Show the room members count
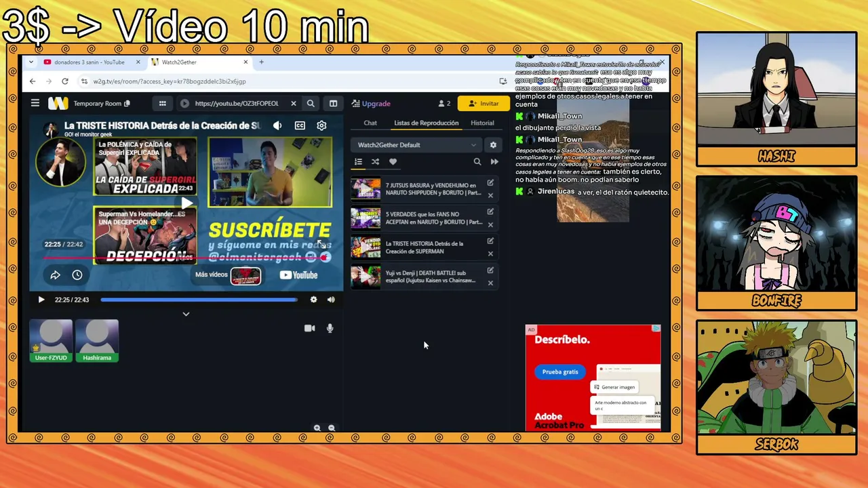 tap(444, 104)
